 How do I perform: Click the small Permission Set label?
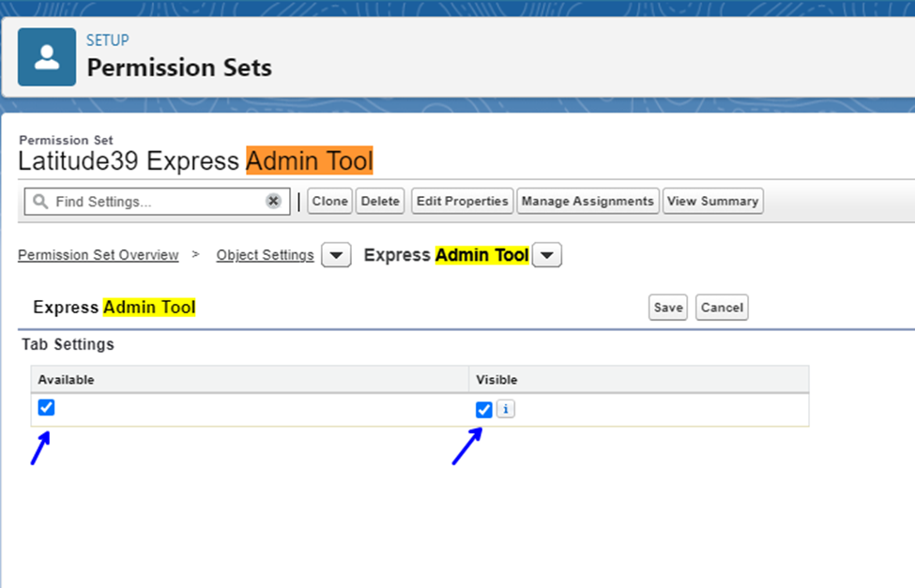[x=66, y=140]
